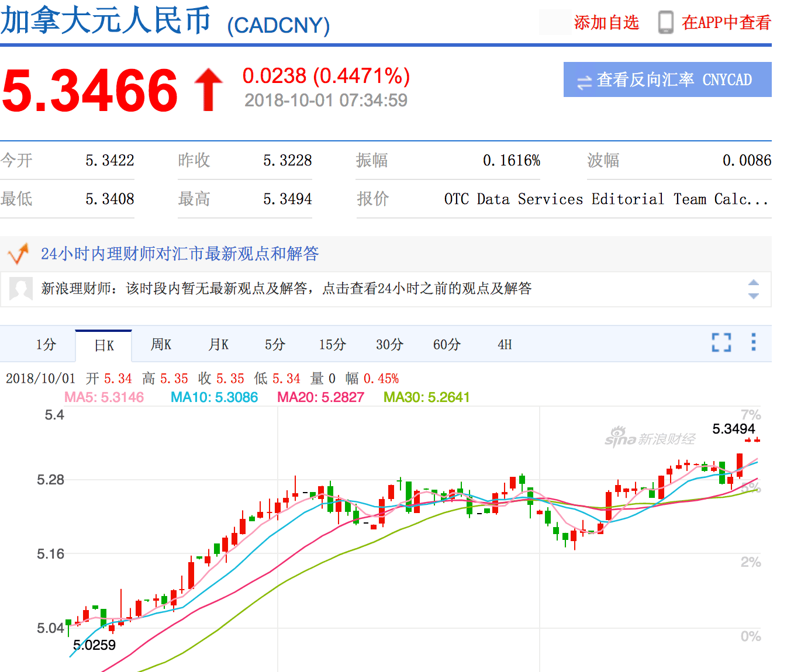
Task: Click the 振幅 value 0.1616%
Action: click(x=512, y=161)
